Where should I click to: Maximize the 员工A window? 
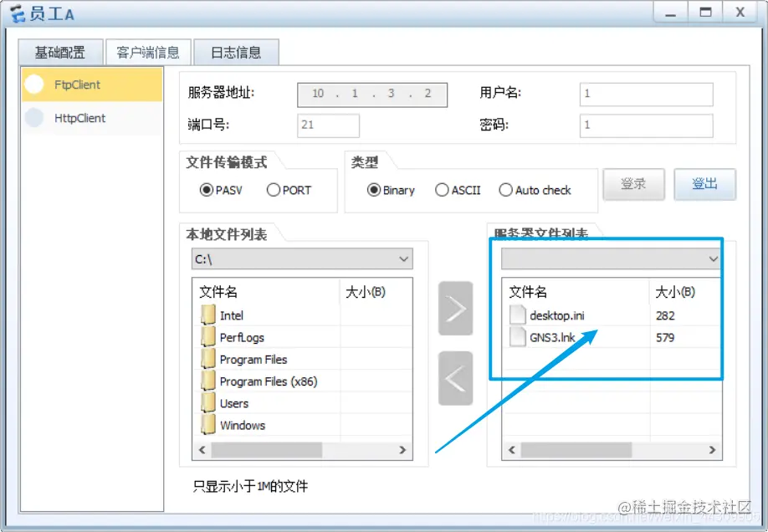[705, 13]
